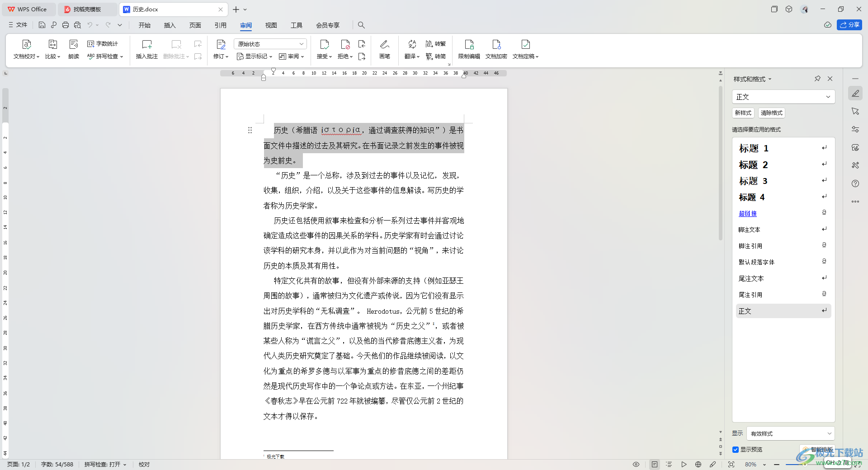Click the 修订 track changes icon

click(x=221, y=44)
